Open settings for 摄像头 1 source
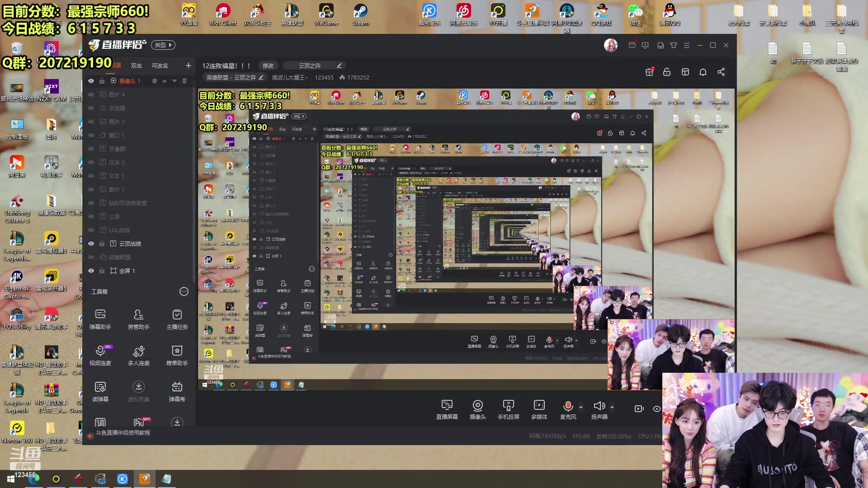 [155, 81]
